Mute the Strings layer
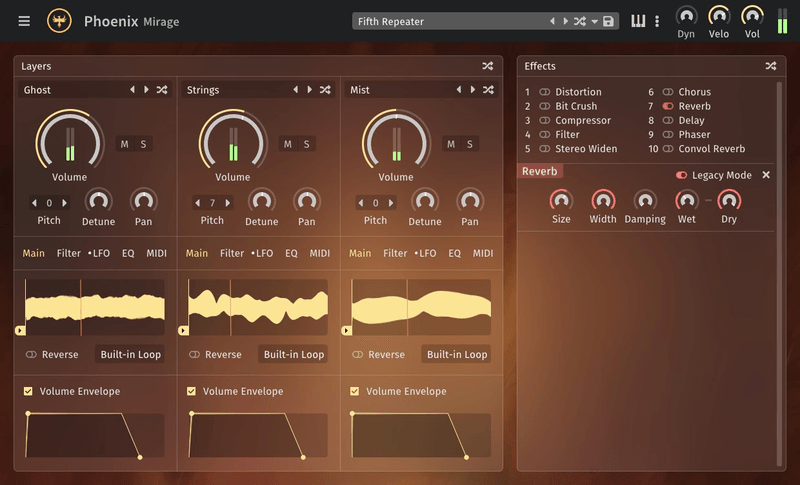This screenshot has height=485, width=800. coord(288,144)
